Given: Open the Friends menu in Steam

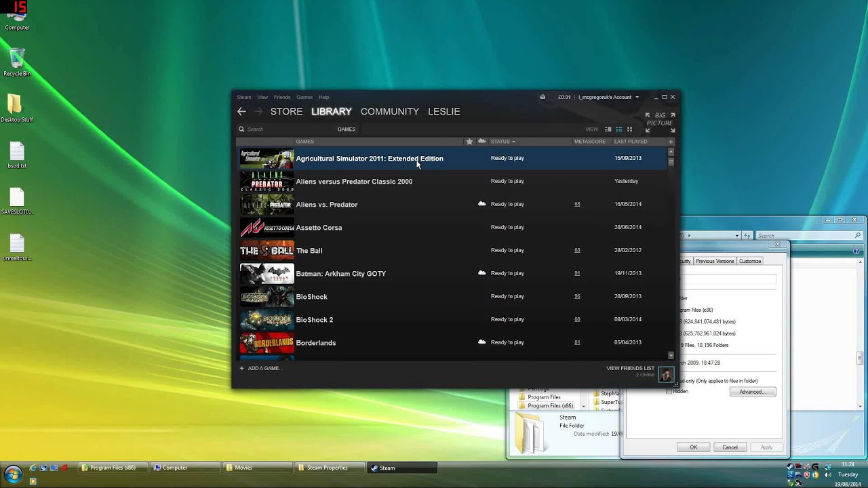Looking at the screenshot, I should pos(282,97).
